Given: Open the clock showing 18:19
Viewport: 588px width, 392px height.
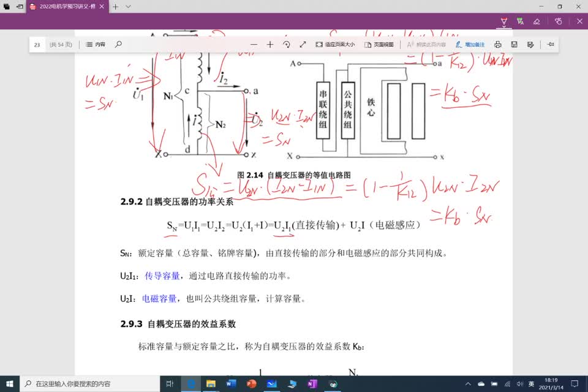Looking at the screenshot, I should 551,384.
